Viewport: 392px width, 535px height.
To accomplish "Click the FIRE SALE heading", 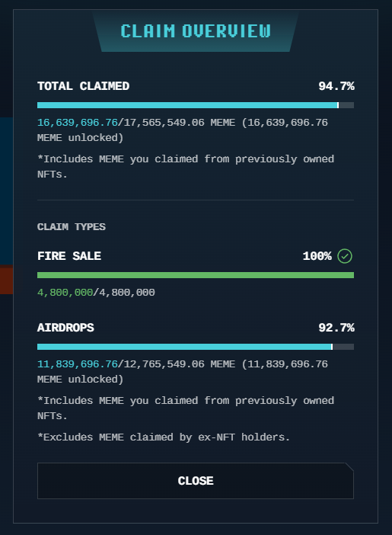I will pos(69,256).
